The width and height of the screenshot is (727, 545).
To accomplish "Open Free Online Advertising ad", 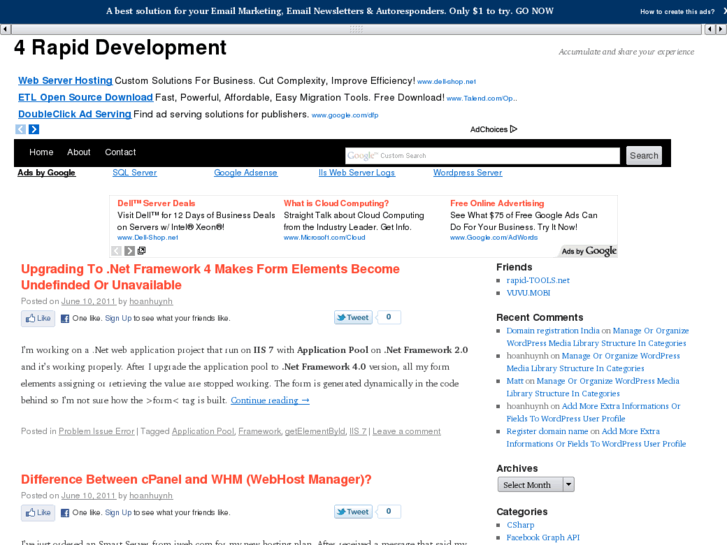I will (x=497, y=203).
